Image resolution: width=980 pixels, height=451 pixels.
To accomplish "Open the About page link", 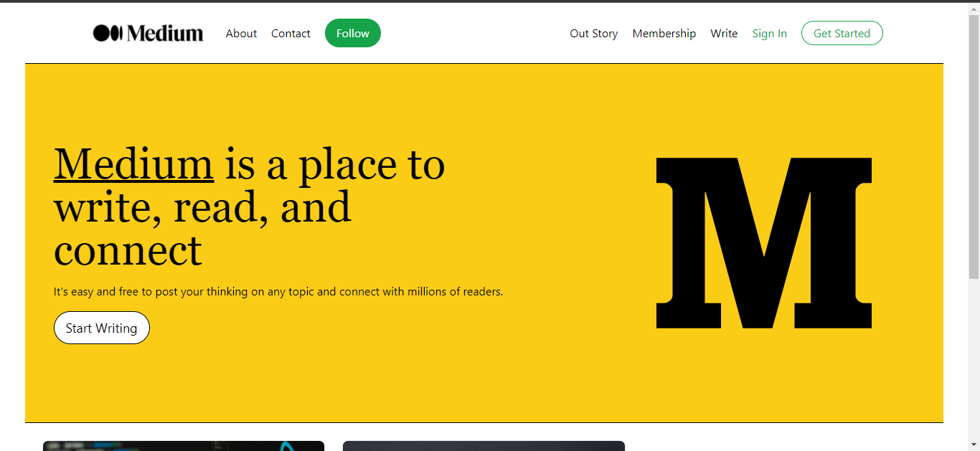I will 241,33.
